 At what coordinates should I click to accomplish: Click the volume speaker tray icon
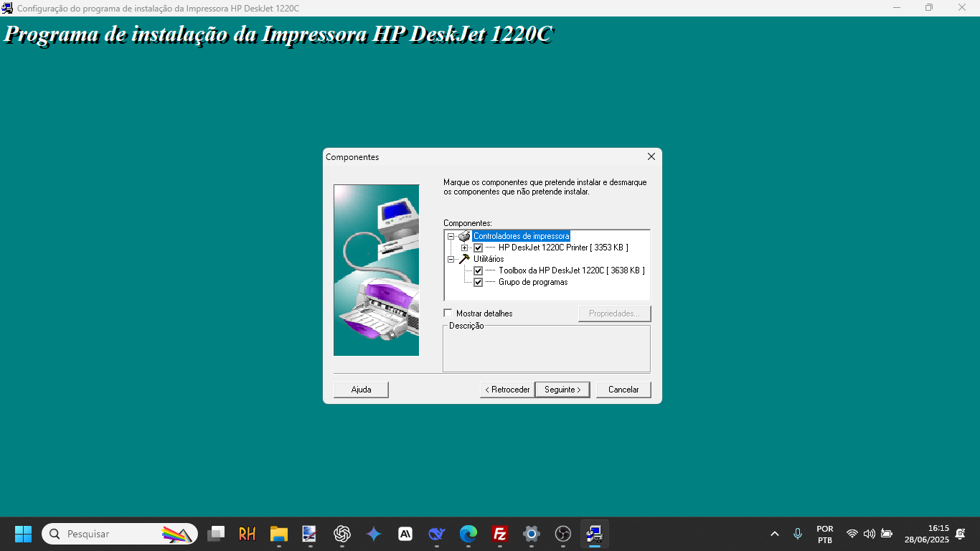coord(870,534)
